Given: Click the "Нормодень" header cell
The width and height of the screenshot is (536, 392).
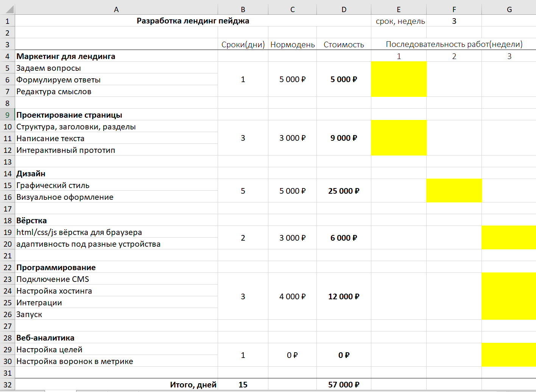Looking at the screenshot, I should pyautogui.click(x=292, y=45).
